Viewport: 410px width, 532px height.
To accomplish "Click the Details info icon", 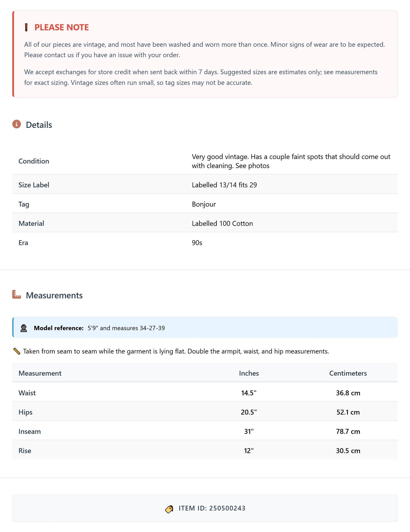I will tap(17, 124).
